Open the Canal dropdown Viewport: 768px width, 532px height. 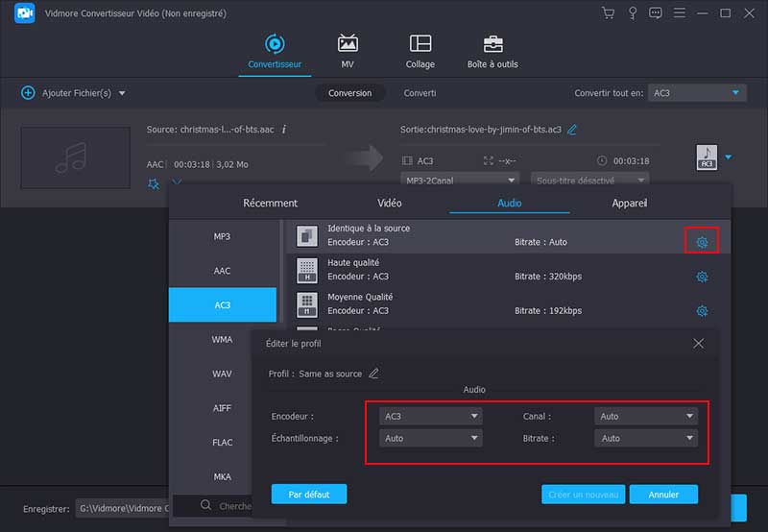pos(646,417)
